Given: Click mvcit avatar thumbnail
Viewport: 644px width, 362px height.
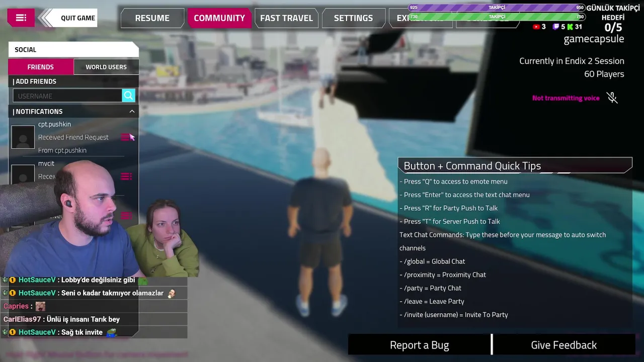Looking at the screenshot, I should tap(23, 175).
